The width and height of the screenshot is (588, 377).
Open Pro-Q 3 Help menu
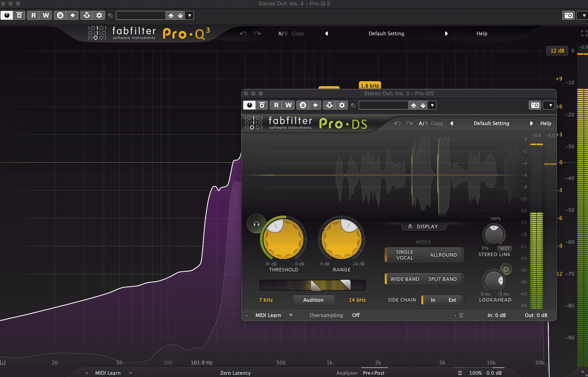(482, 33)
